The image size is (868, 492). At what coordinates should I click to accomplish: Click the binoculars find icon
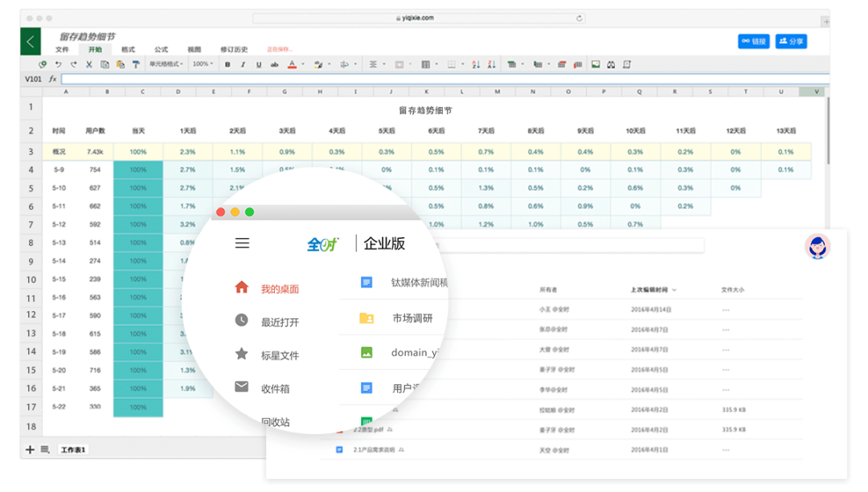(611, 65)
